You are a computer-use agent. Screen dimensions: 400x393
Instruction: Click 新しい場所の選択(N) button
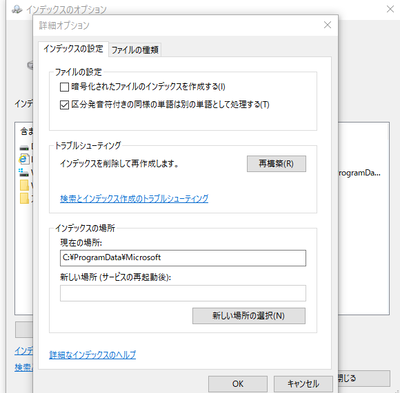[249, 316]
